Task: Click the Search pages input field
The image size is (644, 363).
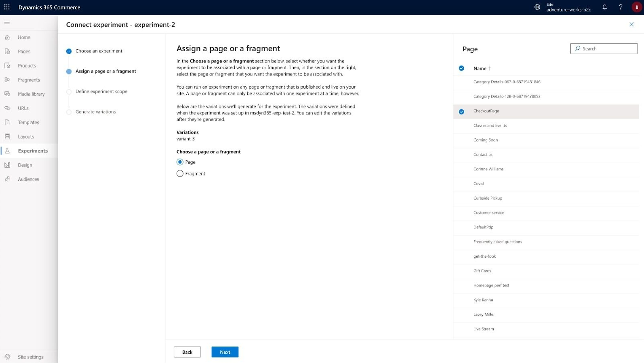Action: (x=604, y=48)
